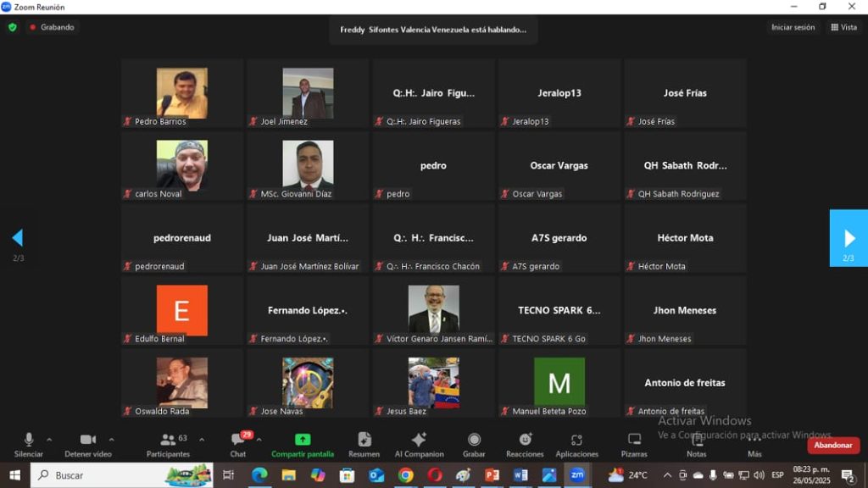Screen dimensions: 868x488
Task: Open Aplicaciones panel
Action: coord(576,445)
